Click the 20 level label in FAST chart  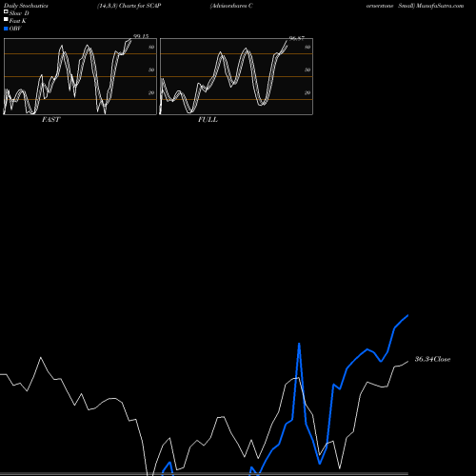[151, 92]
